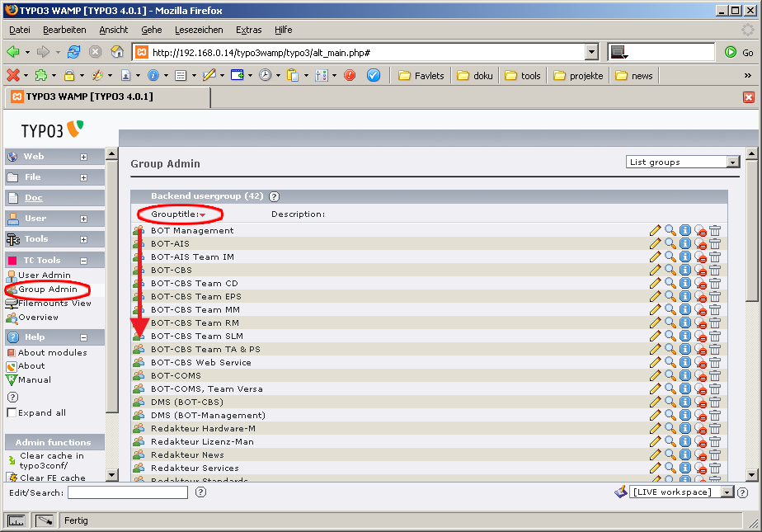Click the help icon beside the workspace selector
This screenshot has height=532, width=762.
click(742, 492)
